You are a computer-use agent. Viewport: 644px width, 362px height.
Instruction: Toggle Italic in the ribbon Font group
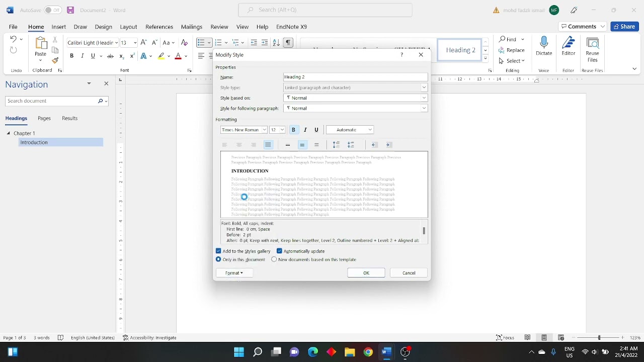pyautogui.click(x=83, y=56)
